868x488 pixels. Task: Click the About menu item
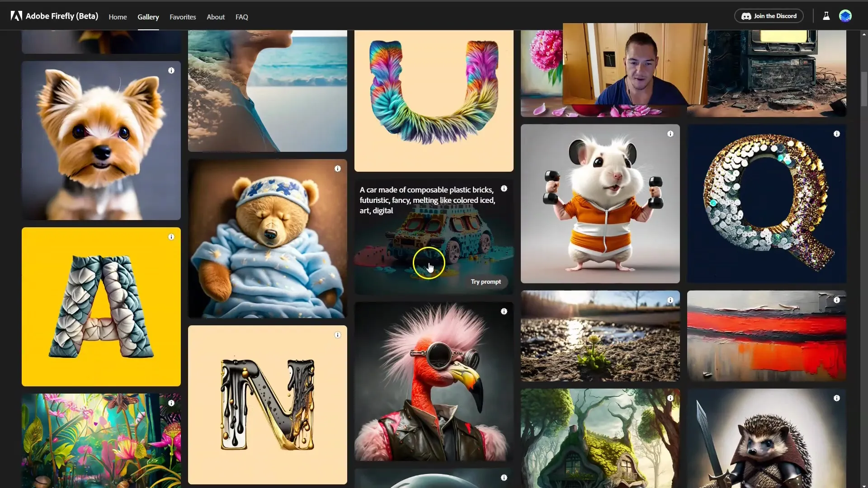(216, 17)
